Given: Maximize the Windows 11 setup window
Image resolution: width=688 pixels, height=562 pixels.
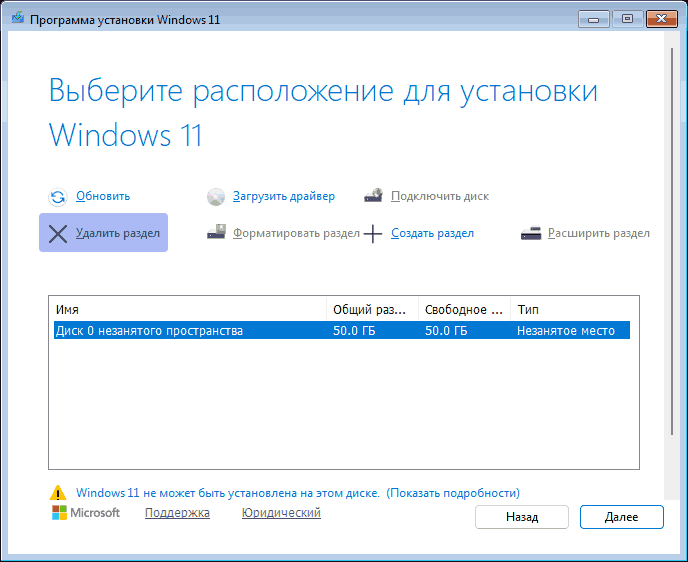Looking at the screenshot, I should (x=627, y=19).
